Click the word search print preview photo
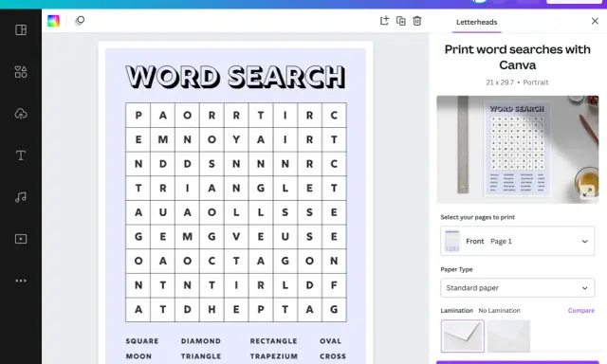The image size is (607, 364). point(518,150)
